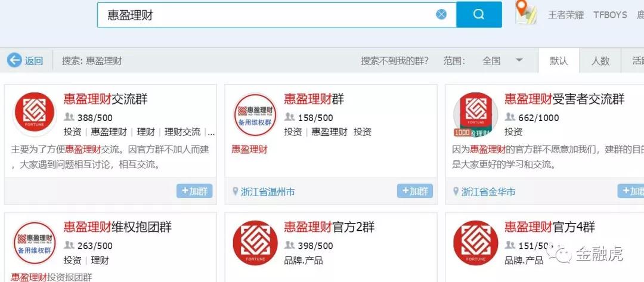Viewport: 644px width, 282px height.
Task: Click 全国 range value
Action: [x=491, y=61]
